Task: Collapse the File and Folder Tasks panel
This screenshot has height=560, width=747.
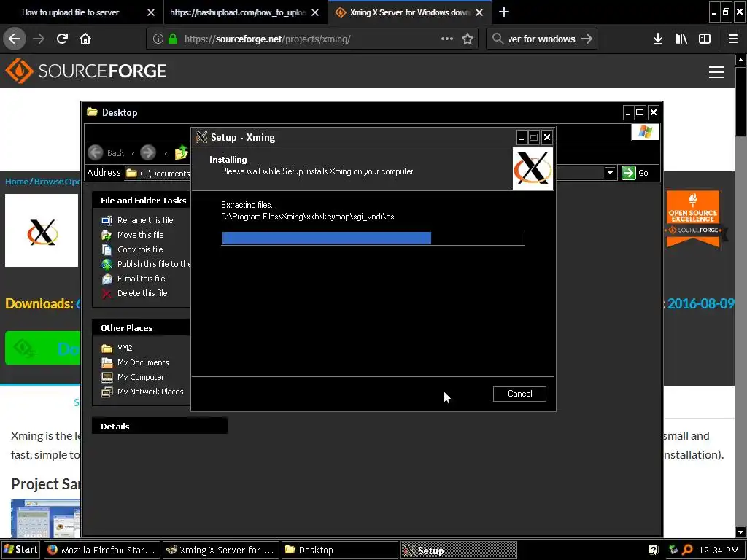Action: coord(142,201)
